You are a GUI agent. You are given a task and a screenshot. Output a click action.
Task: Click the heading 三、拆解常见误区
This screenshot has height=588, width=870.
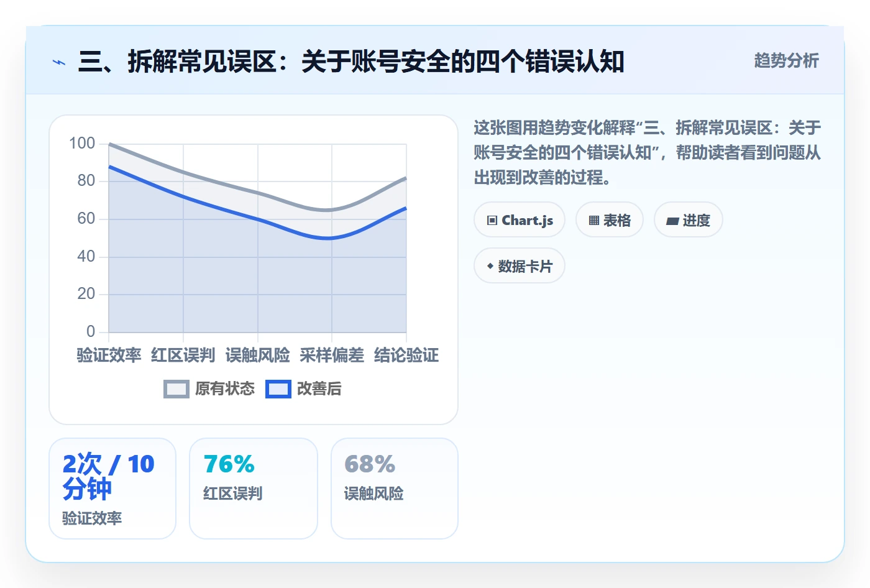tap(351, 62)
